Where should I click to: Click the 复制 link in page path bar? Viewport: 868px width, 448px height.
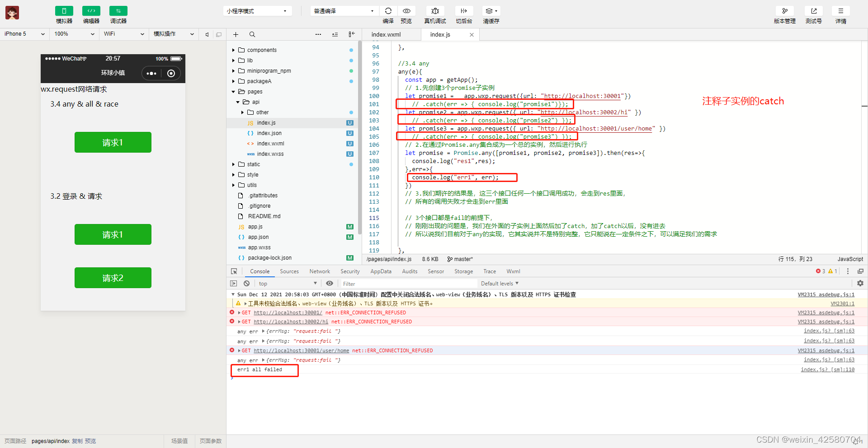pyautogui.click(x=77, y=441)
